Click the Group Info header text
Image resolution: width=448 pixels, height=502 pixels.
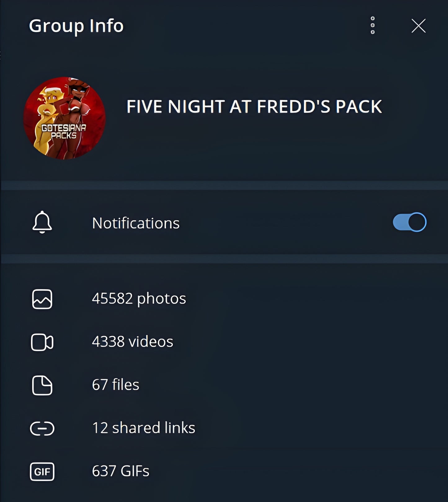pos(76,25)
